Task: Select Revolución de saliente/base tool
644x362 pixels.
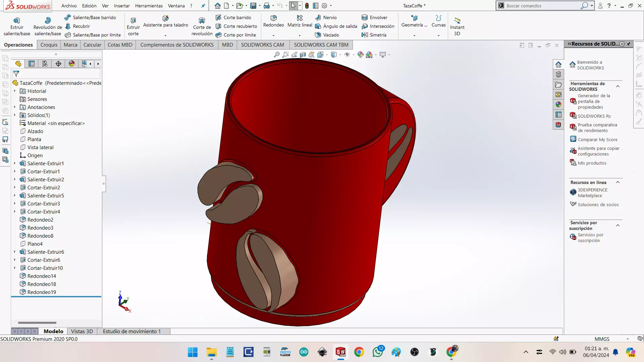Action: tap(48, 26)
